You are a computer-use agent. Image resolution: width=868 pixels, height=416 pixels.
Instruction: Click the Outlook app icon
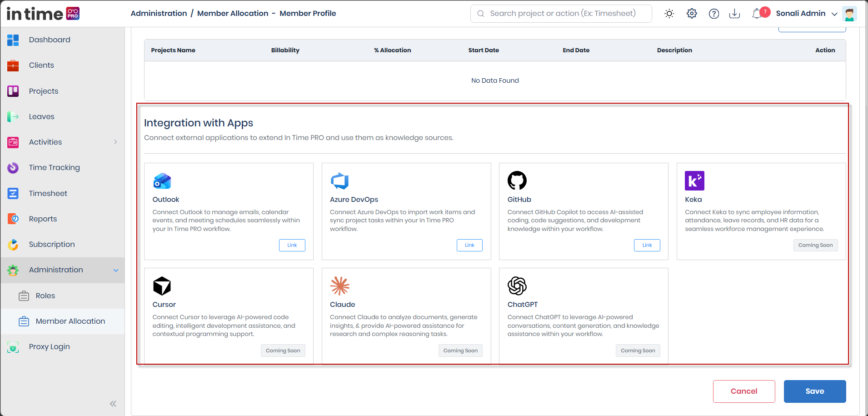162,181
